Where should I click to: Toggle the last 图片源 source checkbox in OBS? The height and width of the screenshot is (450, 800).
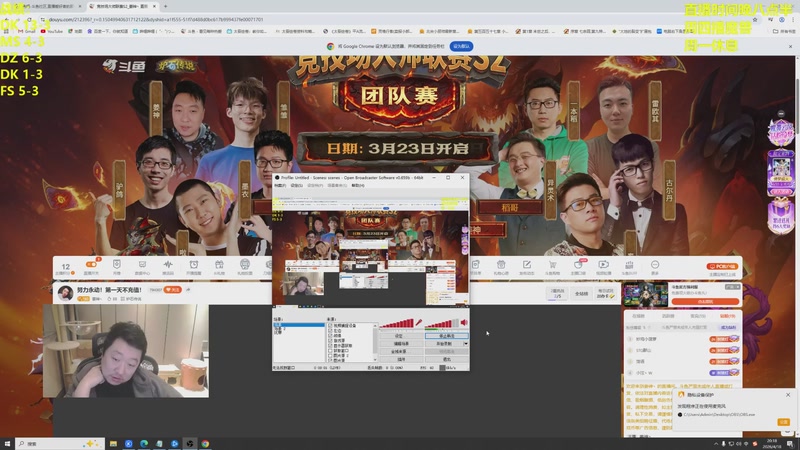point(330,361)
